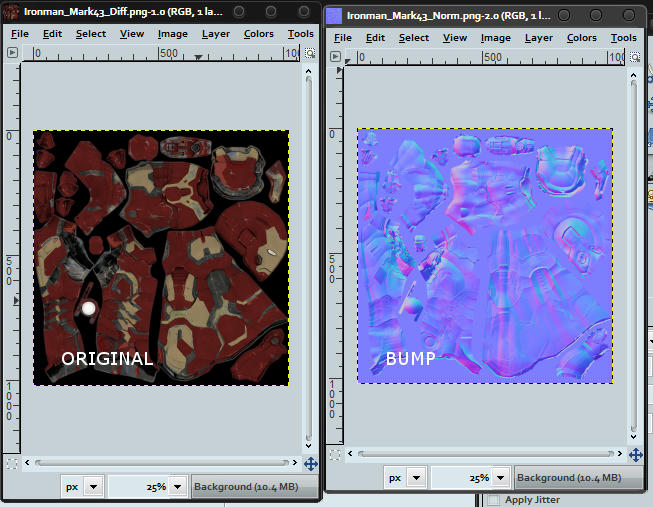Open Image menu in Diff image window

tap(172, 34)
